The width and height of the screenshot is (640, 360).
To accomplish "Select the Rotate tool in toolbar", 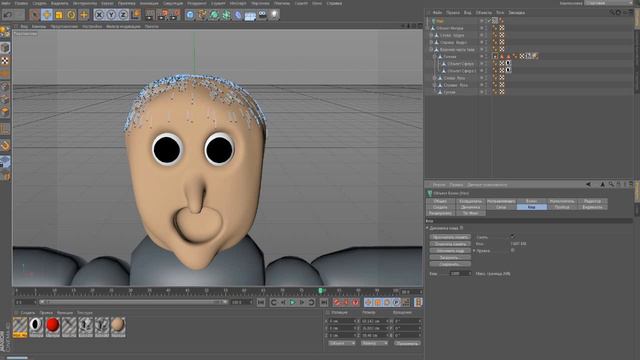I will [x=71, y=15].
